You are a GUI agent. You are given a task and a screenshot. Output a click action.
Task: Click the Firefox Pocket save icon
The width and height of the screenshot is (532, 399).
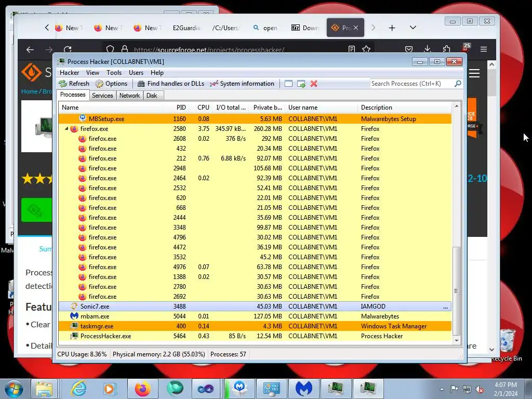click(409, 49)
